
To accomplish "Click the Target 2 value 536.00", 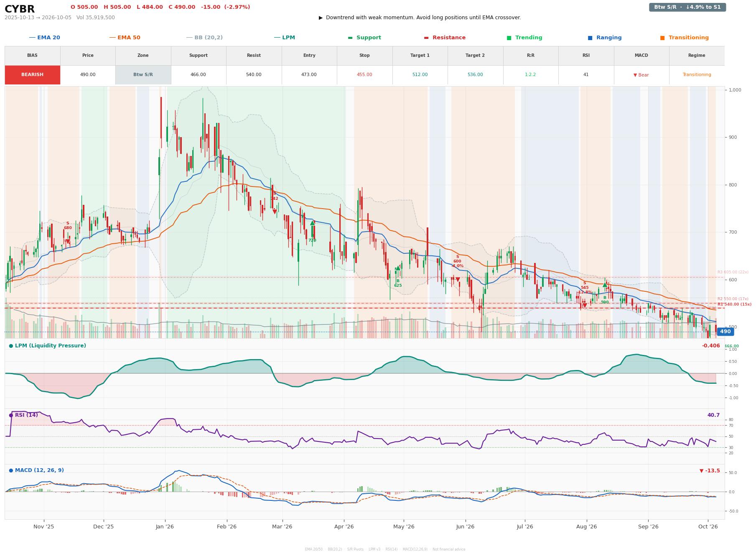I will click(x=475, y=75).
